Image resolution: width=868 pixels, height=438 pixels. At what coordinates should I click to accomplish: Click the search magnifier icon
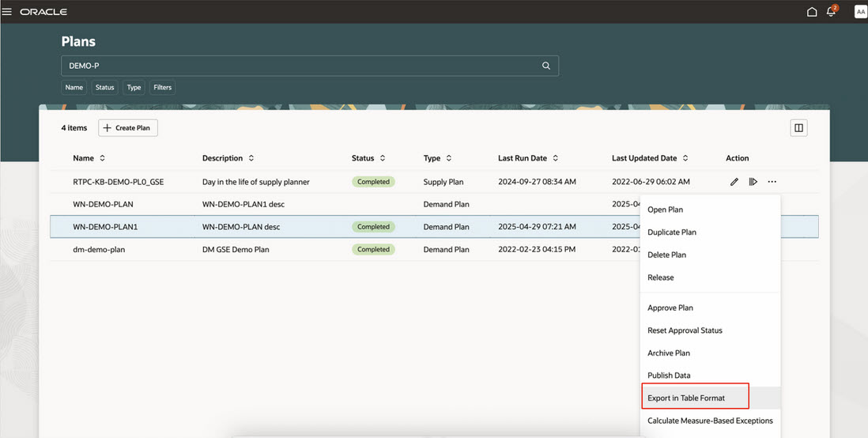(545, 66)
